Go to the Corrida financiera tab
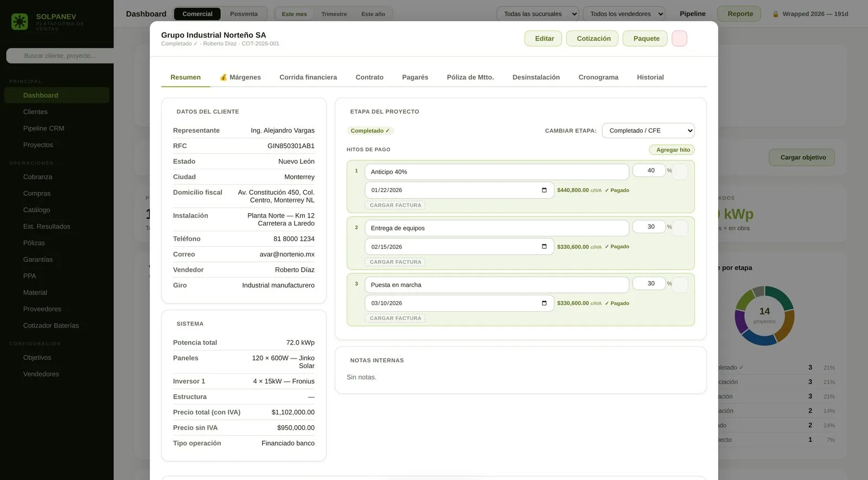 [x=308, y=78]
